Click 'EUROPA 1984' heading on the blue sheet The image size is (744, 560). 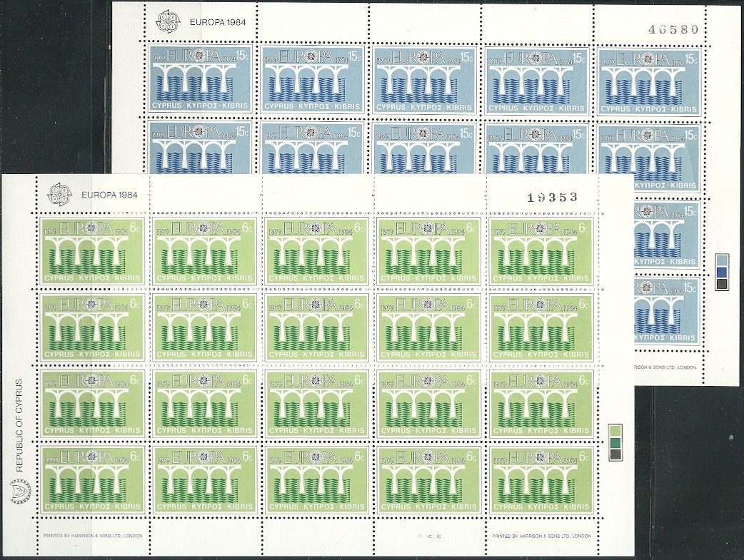217,22
